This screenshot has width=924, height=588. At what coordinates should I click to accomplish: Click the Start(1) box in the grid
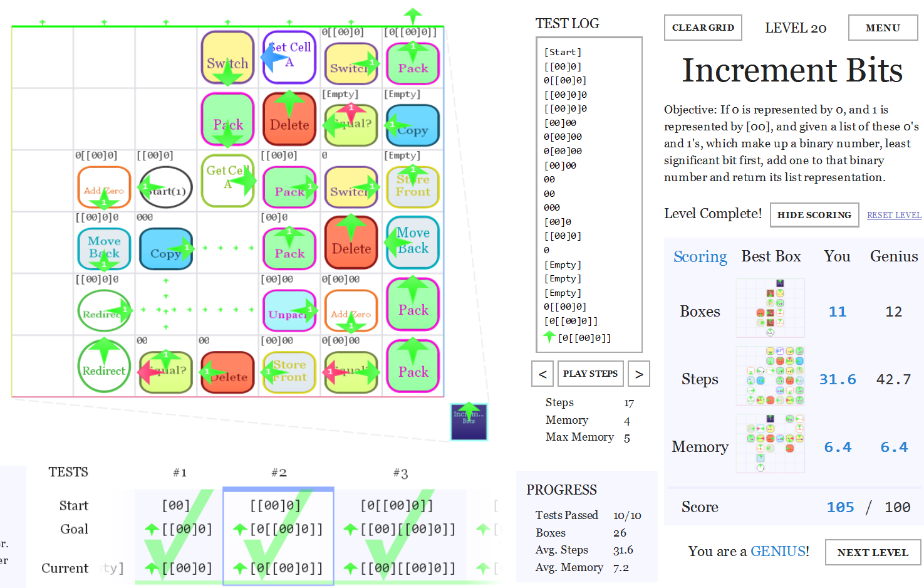click(166, 187)
